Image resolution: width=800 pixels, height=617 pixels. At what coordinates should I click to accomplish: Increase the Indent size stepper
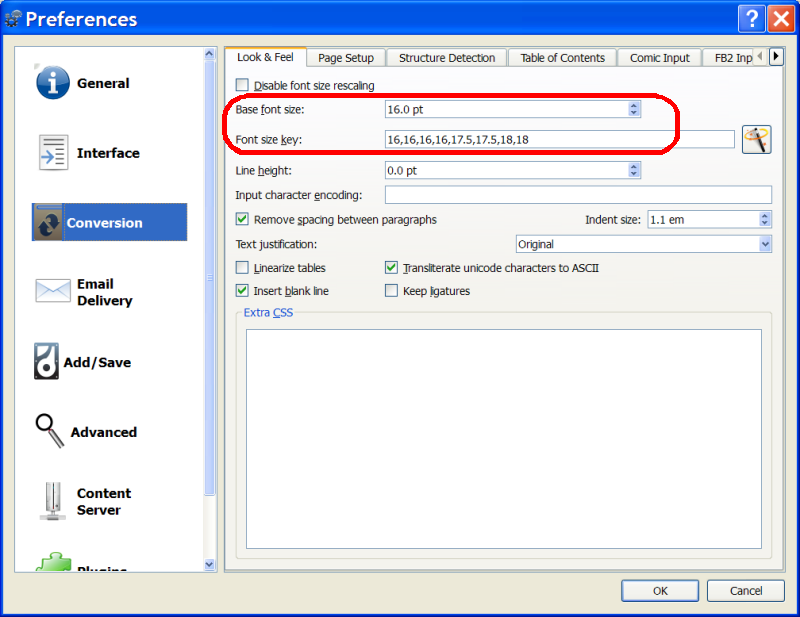[x=764, y=215]
